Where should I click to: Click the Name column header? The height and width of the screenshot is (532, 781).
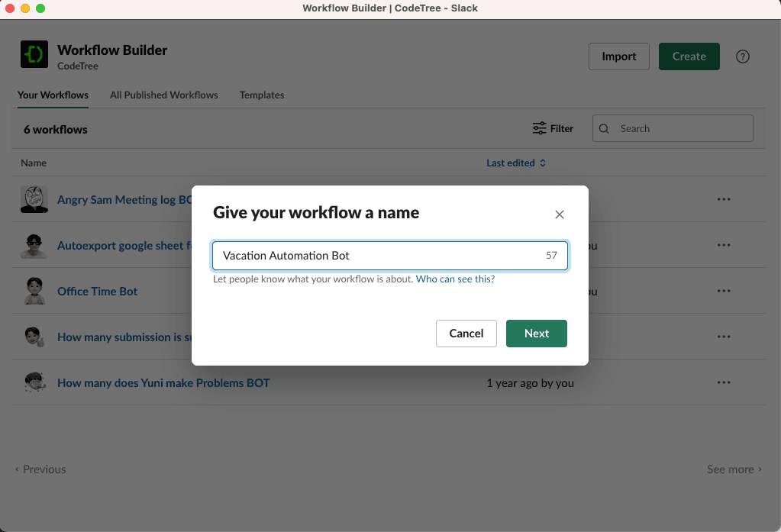(34, 163)
